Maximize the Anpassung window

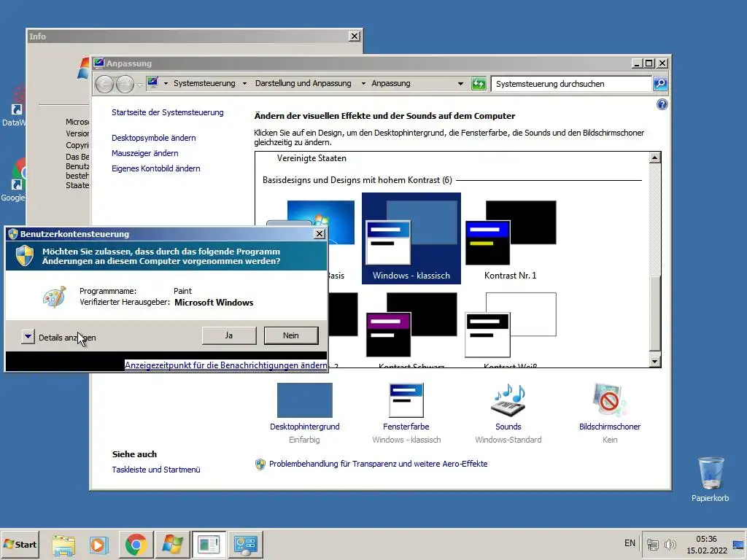click(649, 63)
